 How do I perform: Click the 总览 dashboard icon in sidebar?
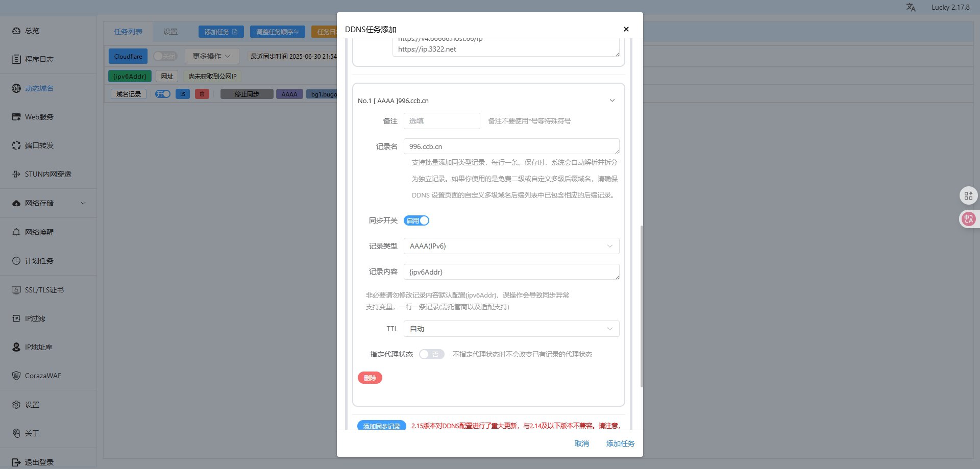16,31
